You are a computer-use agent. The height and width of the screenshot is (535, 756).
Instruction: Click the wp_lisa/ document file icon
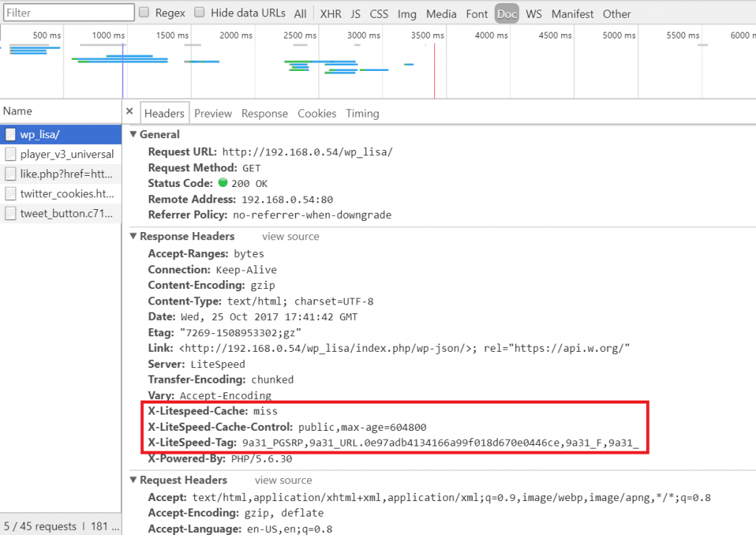coord(10,134)
